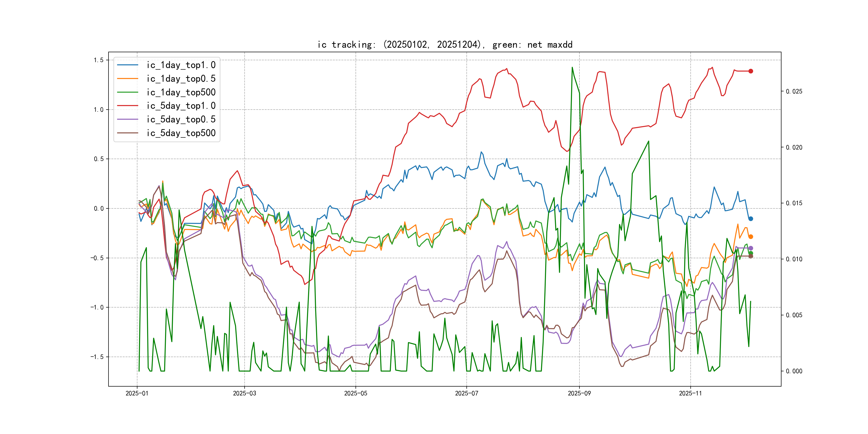Click the red endpoint marker dot
The image size is (868, 434).
pyautogui.click(x=750, y=71)
